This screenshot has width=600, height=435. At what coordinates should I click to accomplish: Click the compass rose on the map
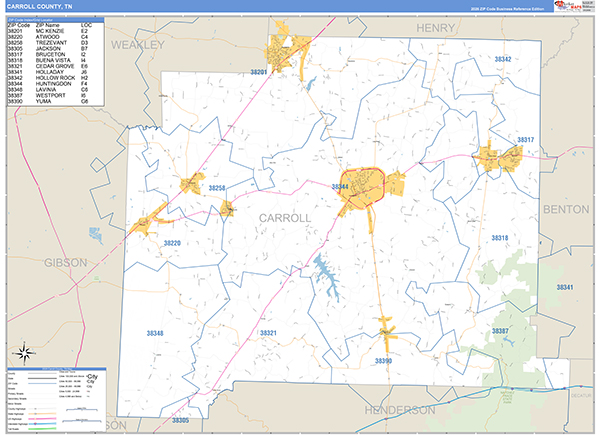pos(24,353)
